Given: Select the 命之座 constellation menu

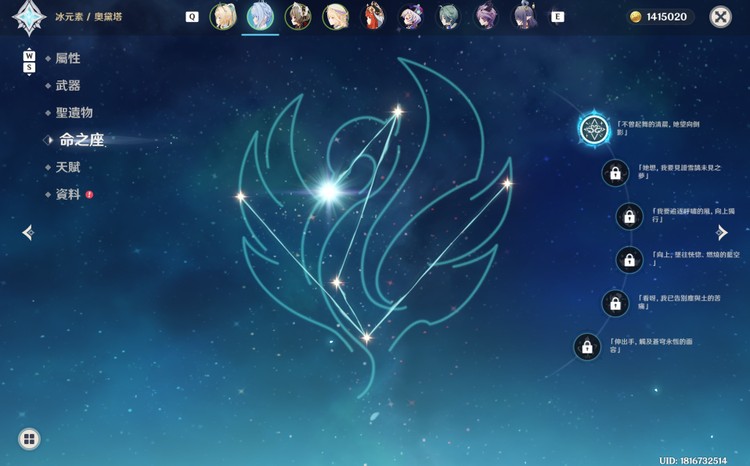Looking at the screenshot, I should [x=81, y=140].
